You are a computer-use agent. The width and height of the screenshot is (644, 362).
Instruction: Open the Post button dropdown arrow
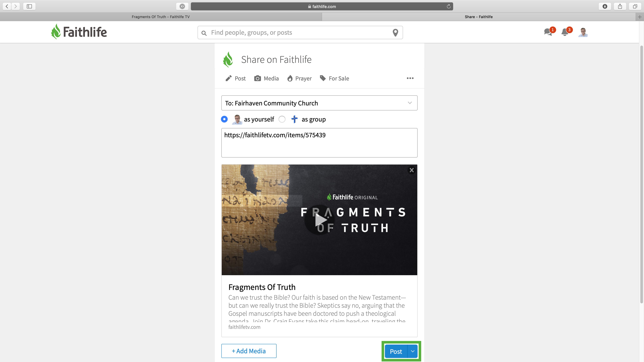tap(413, 351)
